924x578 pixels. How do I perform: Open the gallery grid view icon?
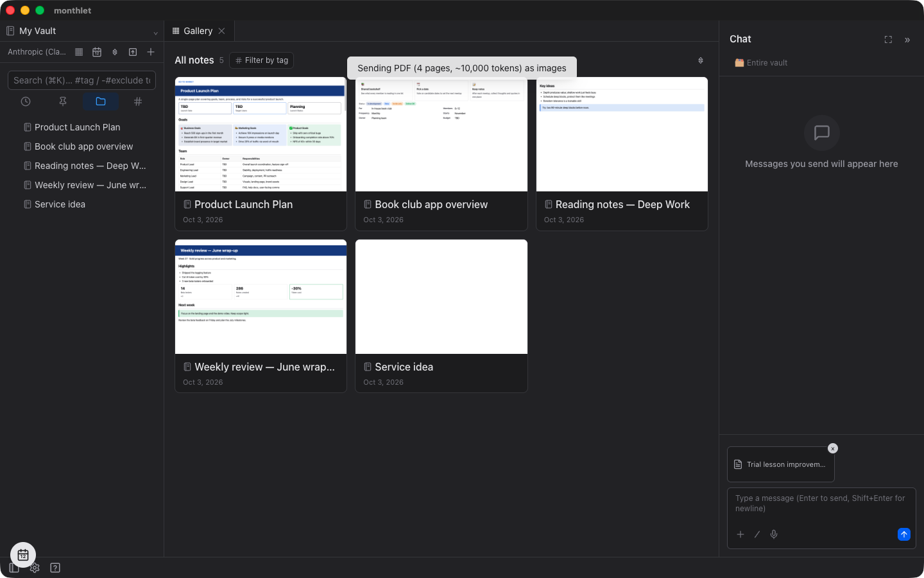[x=79, y=52]
